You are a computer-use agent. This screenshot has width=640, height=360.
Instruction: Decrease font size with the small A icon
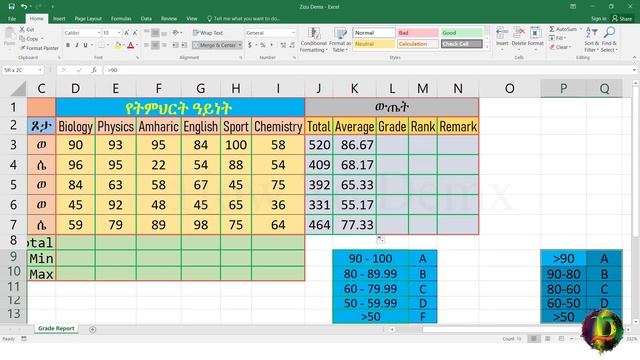(135, 33)
